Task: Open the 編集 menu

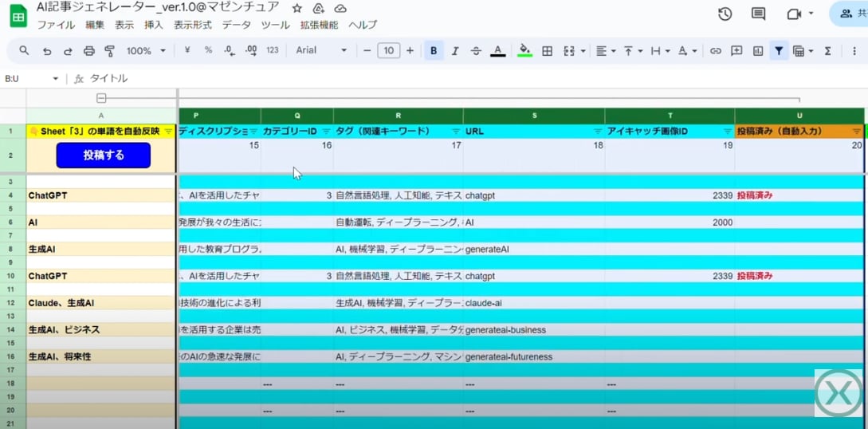Action: (x=95, y=25)
